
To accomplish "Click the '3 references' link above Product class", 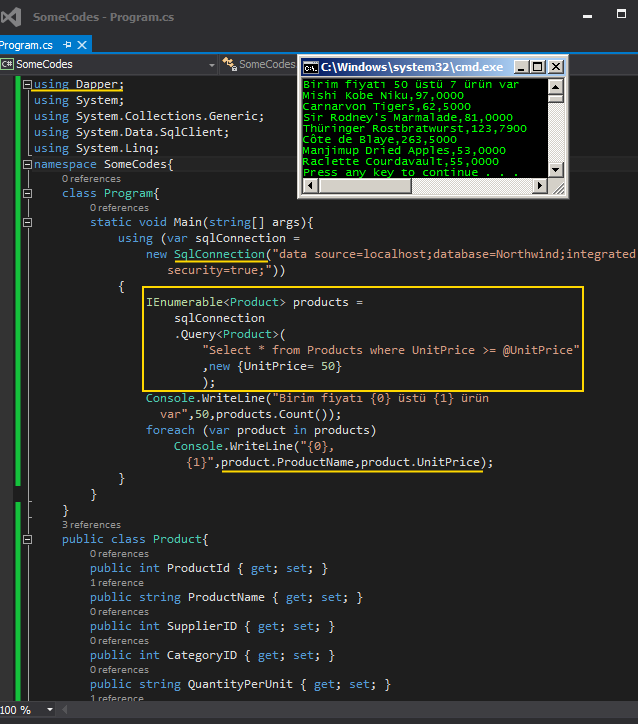I will click(x=91, y=525).
